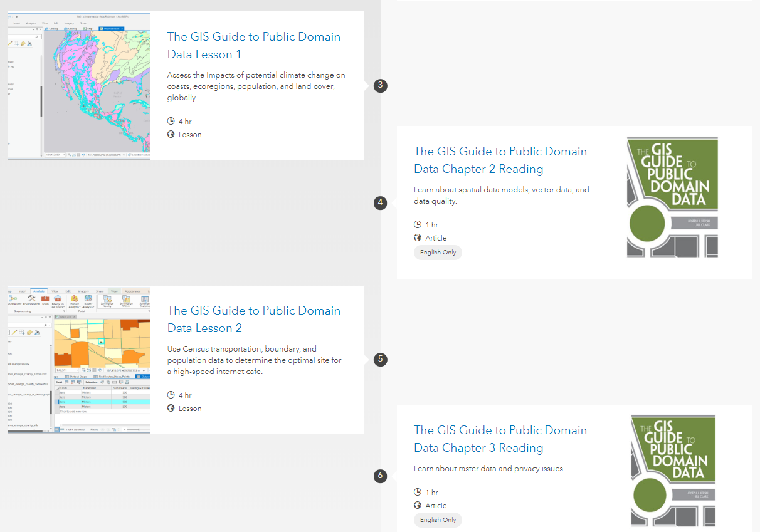Open the Chapter 2 Reading title link
760x532 pixels.
[x=500, y=160]
